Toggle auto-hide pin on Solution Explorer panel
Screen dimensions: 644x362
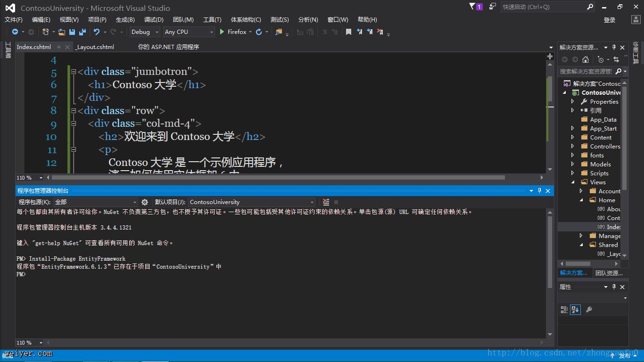[x=614, y=47]
